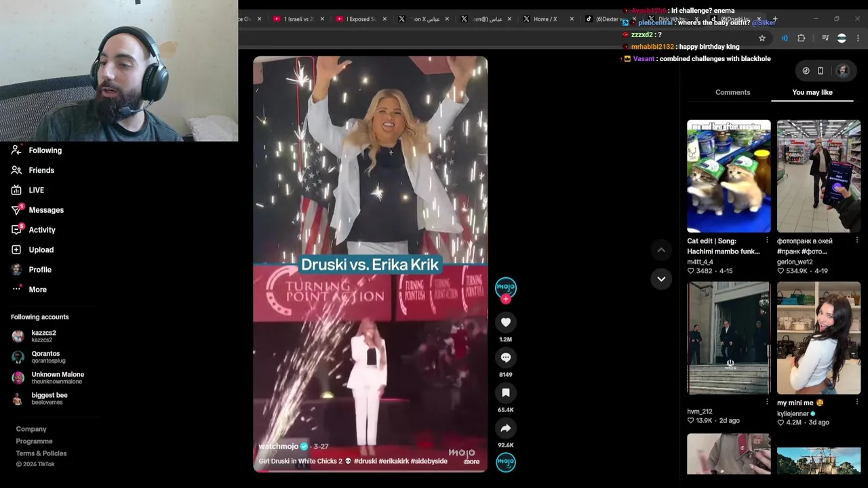
Task: Click the #druski hashtag in caption
Action: pyautogui.click(x=365, y=462)
